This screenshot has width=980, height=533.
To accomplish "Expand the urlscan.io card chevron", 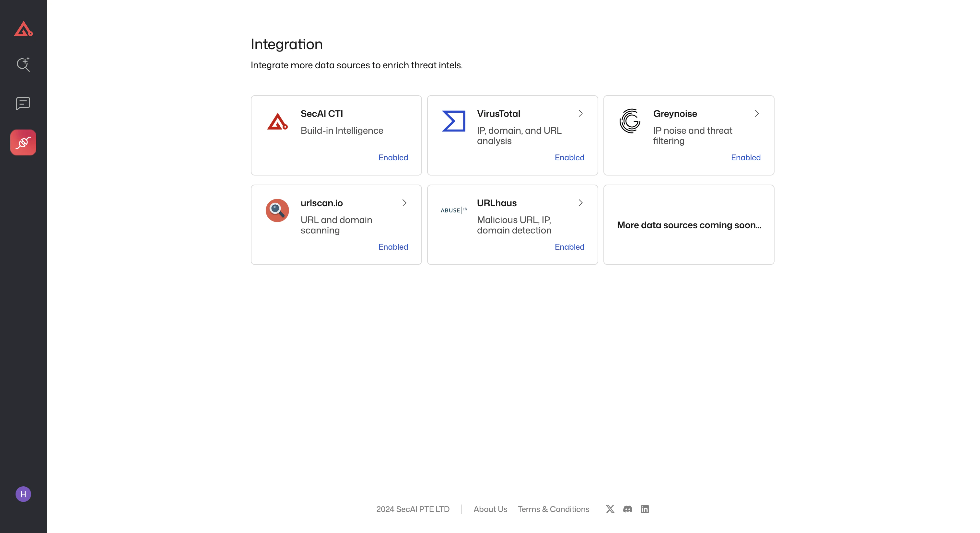I will coord(404,203).
